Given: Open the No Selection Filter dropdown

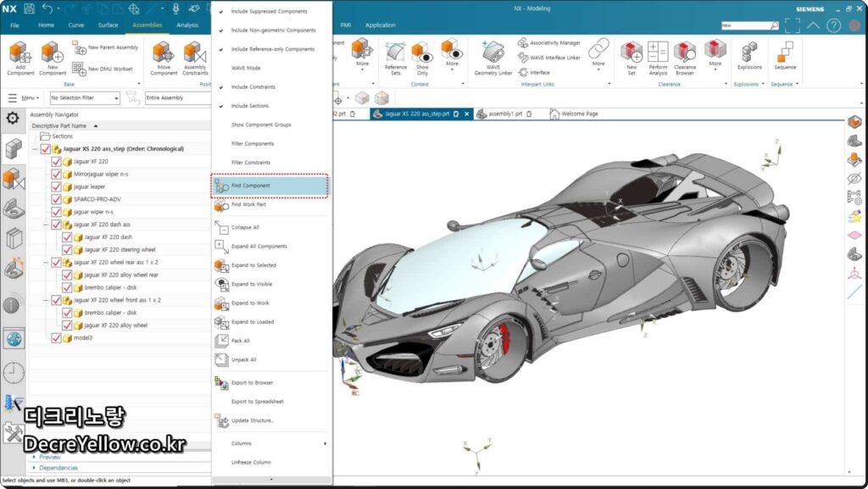Looking at the screenshot, I should click(x=85, y=98).
